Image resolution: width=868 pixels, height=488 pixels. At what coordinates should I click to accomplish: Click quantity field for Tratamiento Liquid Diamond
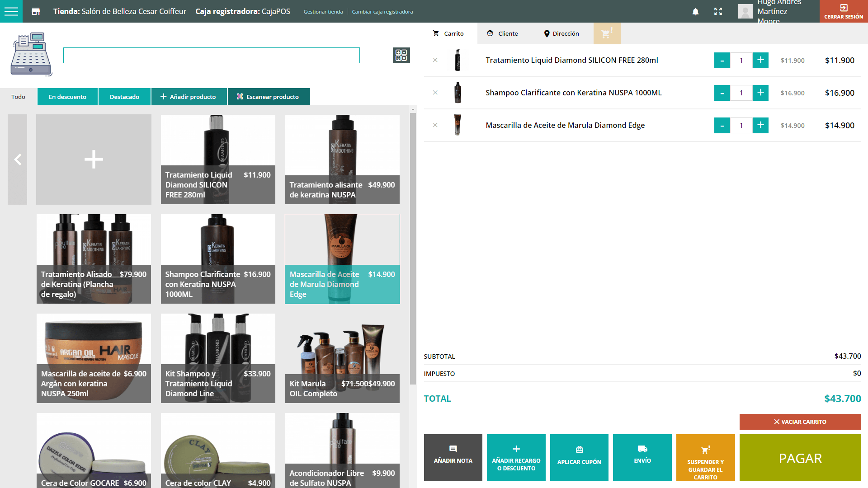(x=741, y=60)
